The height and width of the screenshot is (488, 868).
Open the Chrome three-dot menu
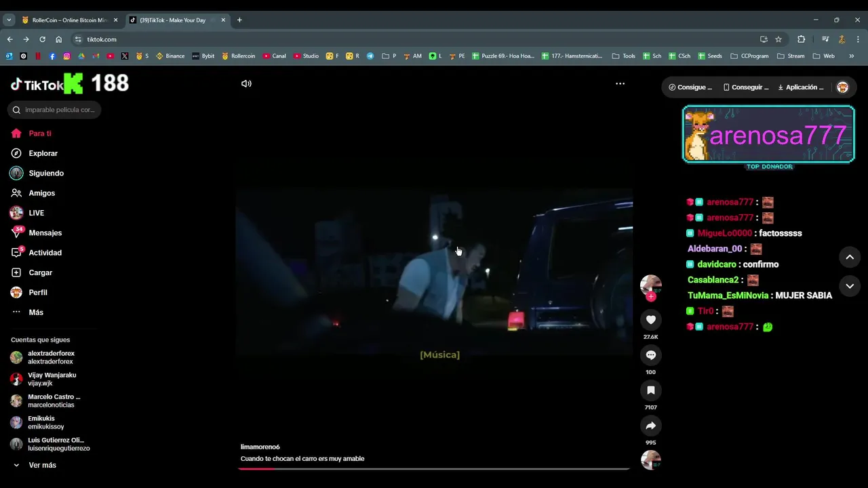[x=859, y=39]
